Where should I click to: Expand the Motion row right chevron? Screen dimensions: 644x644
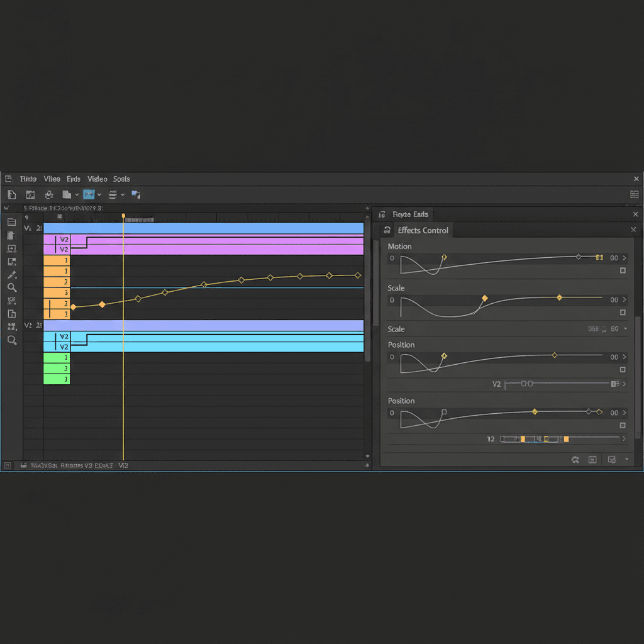tap(624, 258)
